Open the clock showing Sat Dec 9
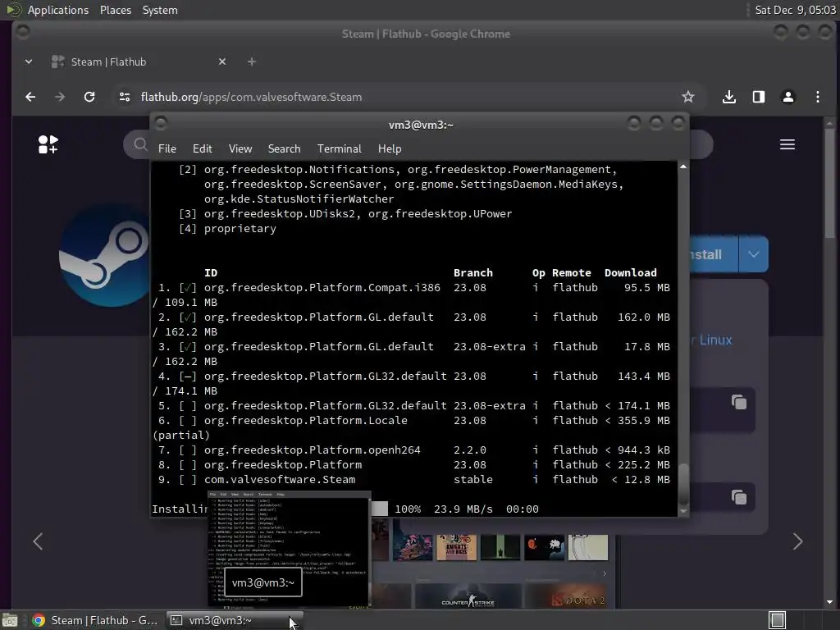Screen dimensions: 840x630 coord(795,10)
